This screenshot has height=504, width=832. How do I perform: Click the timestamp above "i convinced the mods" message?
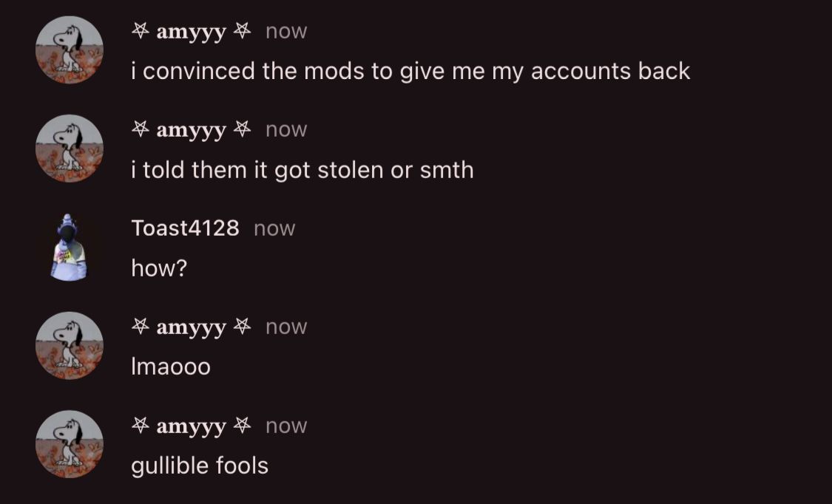[286, 32]
